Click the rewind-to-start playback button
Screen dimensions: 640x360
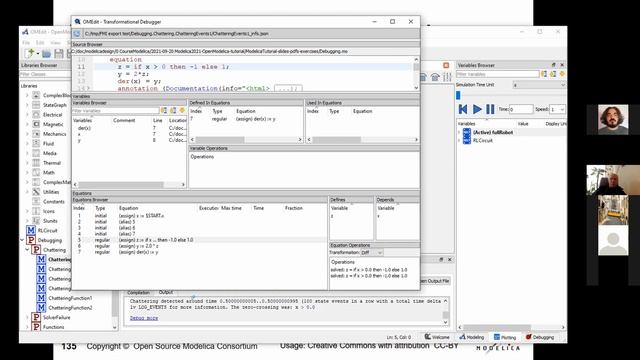463,109
